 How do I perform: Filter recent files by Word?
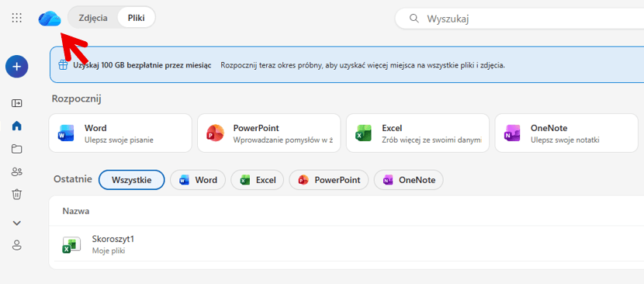198,180
